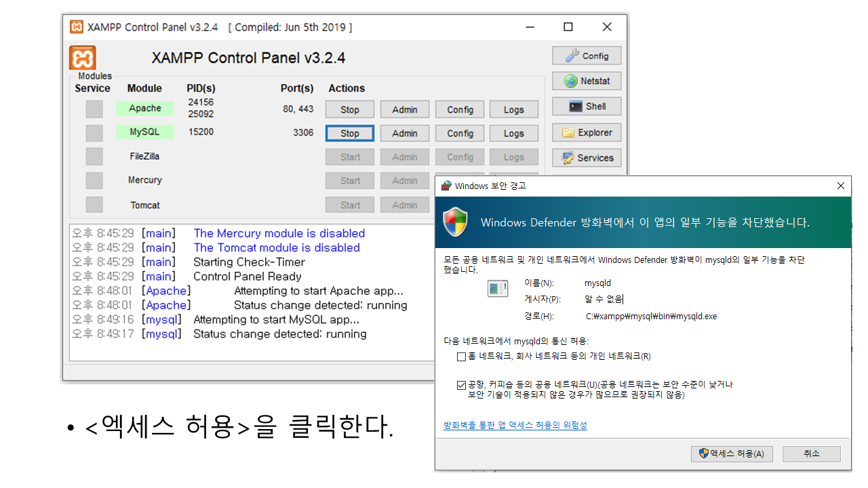
Task: Toggle the Apache service checkbox
Action: click(x=94, y=109)
